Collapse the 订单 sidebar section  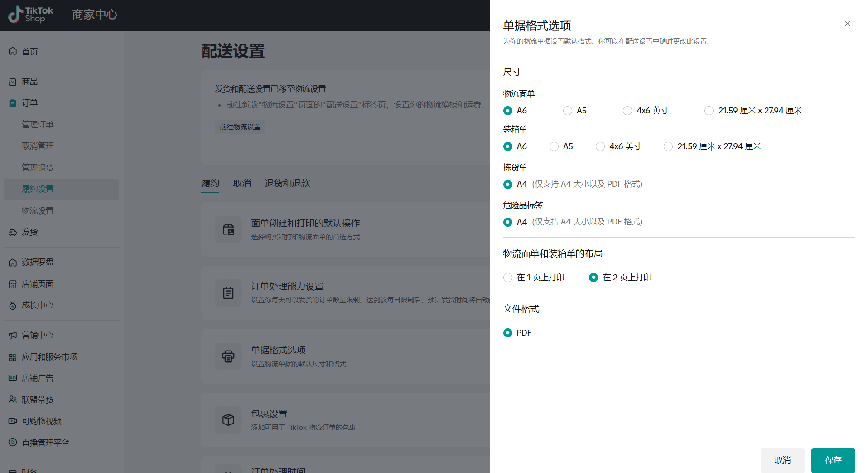[30, 103]
